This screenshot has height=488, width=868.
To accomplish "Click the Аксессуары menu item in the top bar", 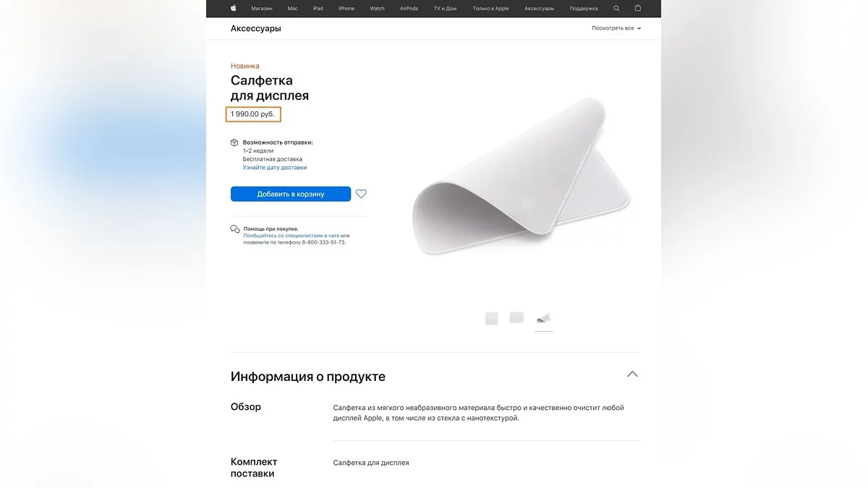I will (539, 9).
